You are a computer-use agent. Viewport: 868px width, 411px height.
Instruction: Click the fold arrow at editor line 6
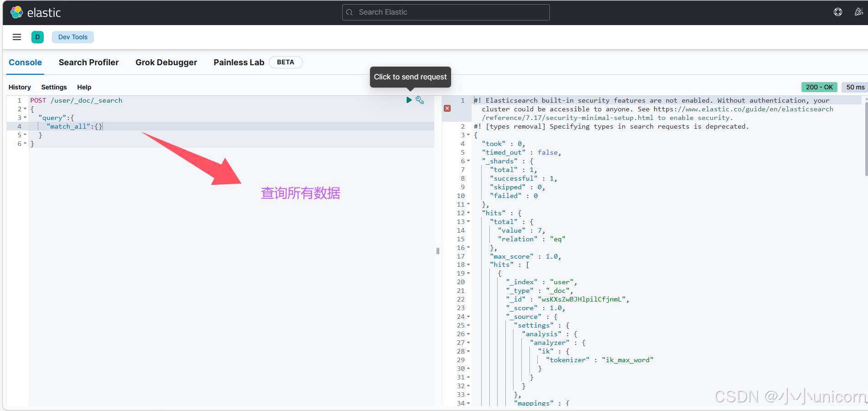coord(25,144)
